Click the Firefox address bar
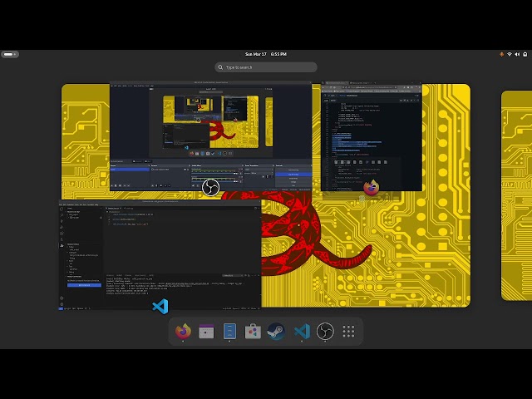Screen dimensions: 532x399 368,87
